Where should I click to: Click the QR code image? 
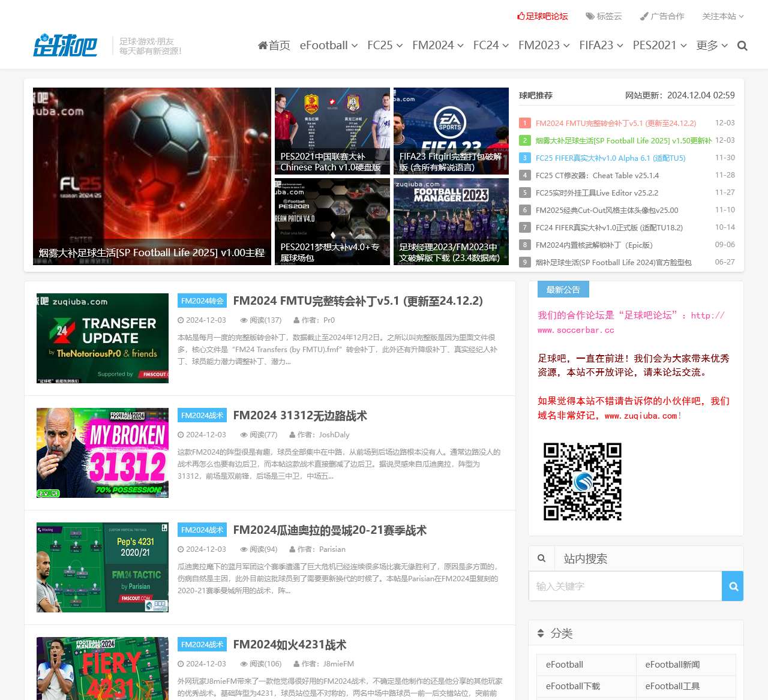click(583, 482)
